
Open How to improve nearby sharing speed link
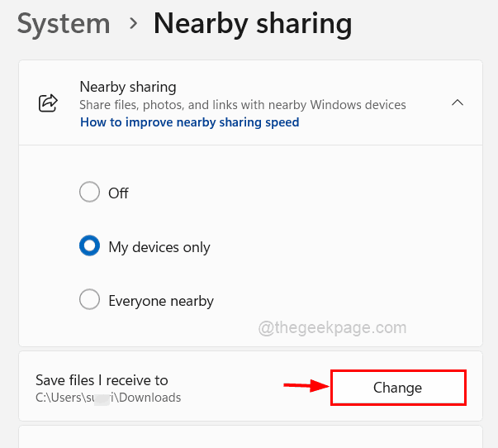coord(190,122)
